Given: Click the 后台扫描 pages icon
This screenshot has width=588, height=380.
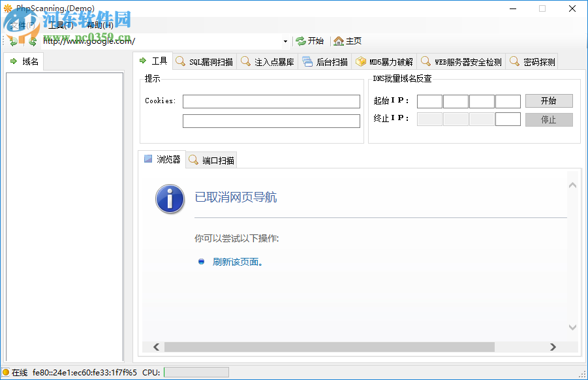Looking at the screenshot, I should pos(309,61).
